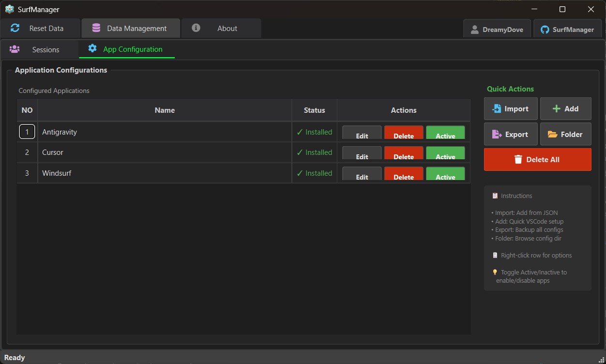This screenshot has height=364, width=606.
Task: Click the trash icon on Delete All
Action: click(518, 159)
